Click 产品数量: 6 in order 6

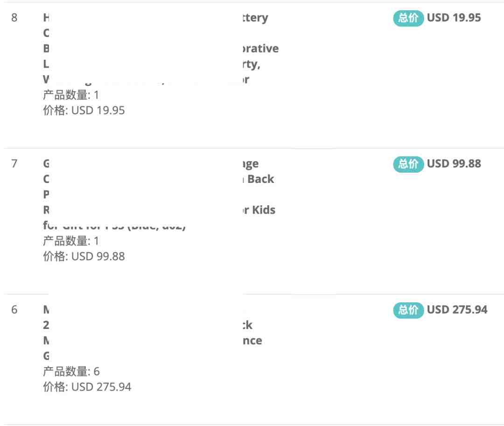point(71,372)
